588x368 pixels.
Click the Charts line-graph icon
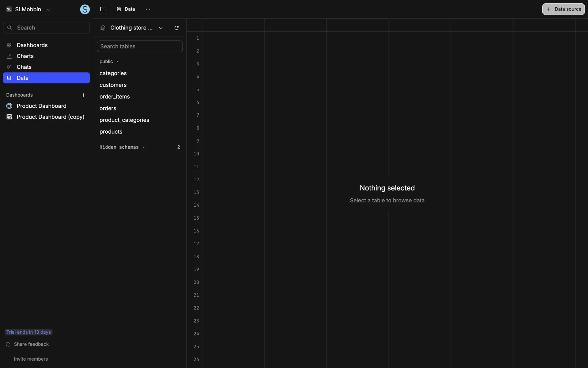(x=9, y=56)
